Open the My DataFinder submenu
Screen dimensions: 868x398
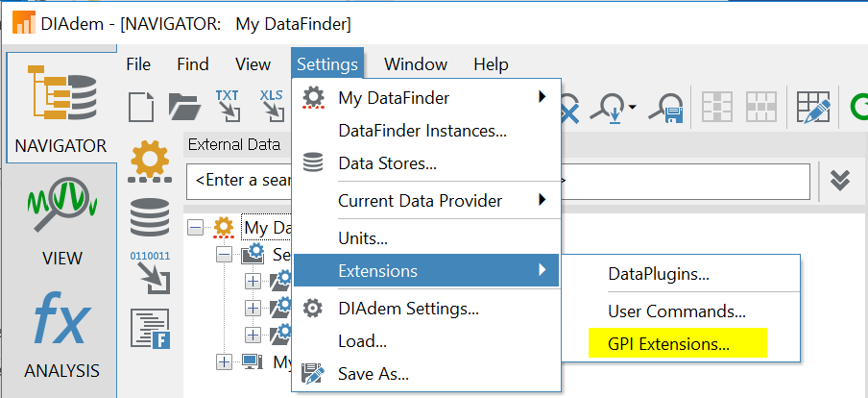426,98
